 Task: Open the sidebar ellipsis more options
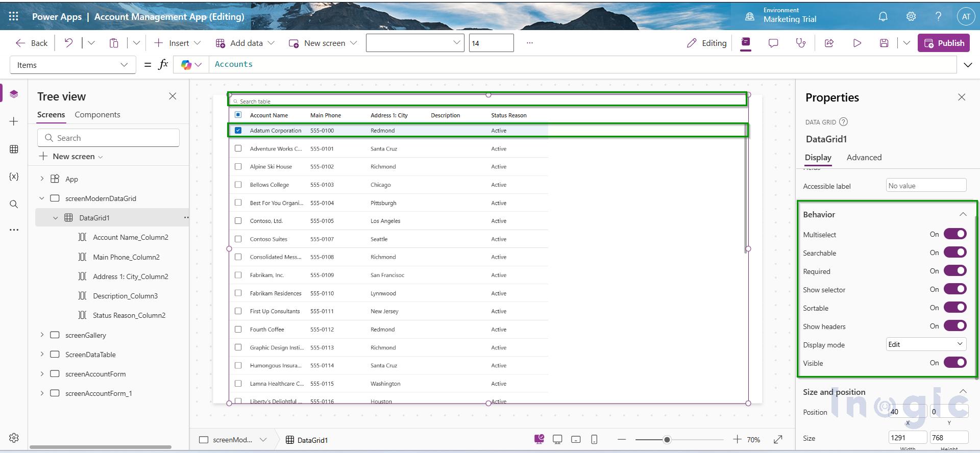click(x=14, y=230)
